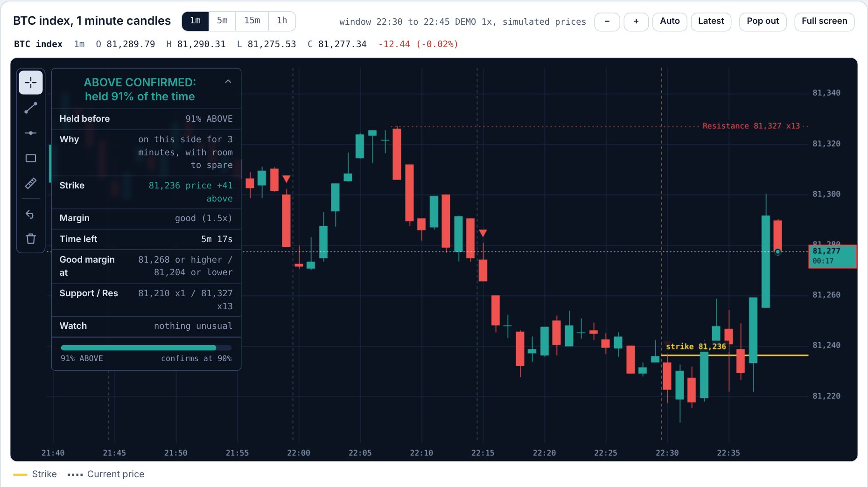Collapse the ABOVE CONFIRMED panel chevron

tap(228, 82)
